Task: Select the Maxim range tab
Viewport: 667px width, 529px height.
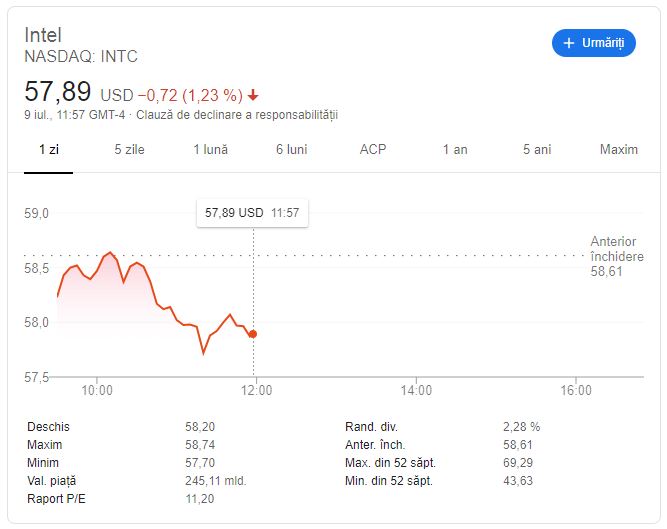Action: [x=619, y=150]
